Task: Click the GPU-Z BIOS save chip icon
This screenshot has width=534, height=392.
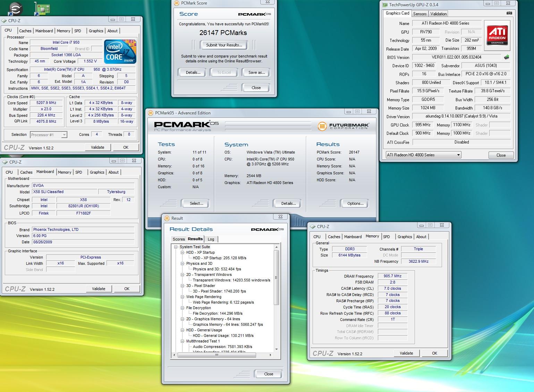Action: [507, 57]
